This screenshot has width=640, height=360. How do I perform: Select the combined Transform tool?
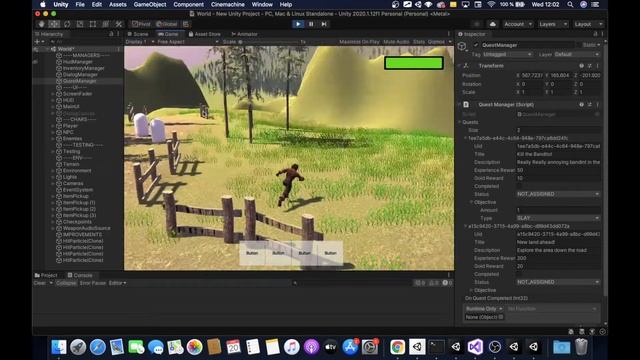(x=106, y=24)
